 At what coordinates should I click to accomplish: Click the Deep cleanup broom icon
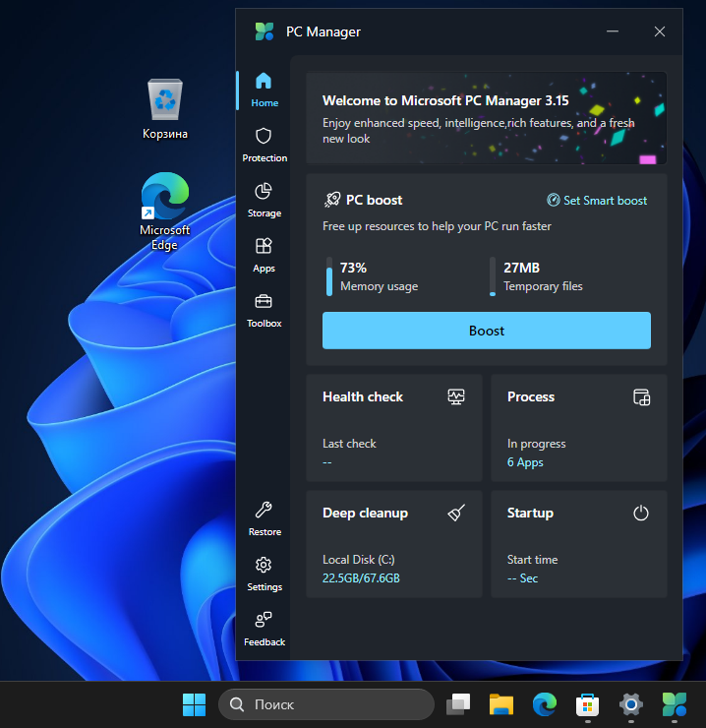[456, 513]
